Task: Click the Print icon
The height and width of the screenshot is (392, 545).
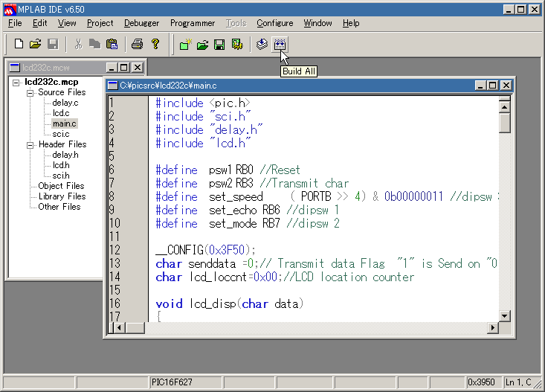Action: point(138,44)
